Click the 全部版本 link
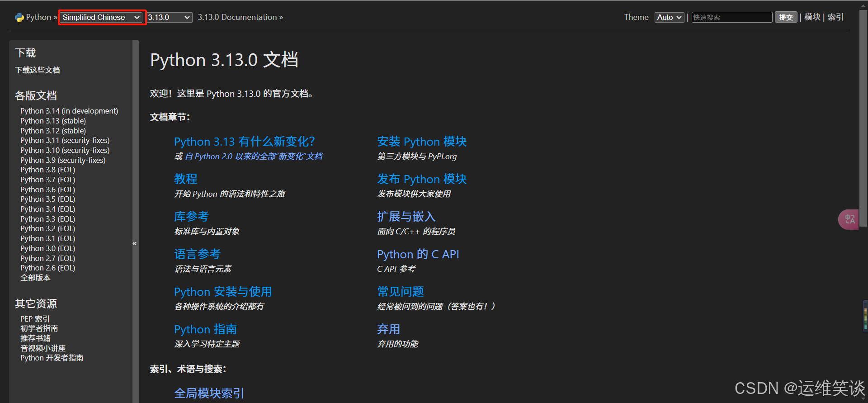This screenshot has width=868, height=403. click(35, 278)
